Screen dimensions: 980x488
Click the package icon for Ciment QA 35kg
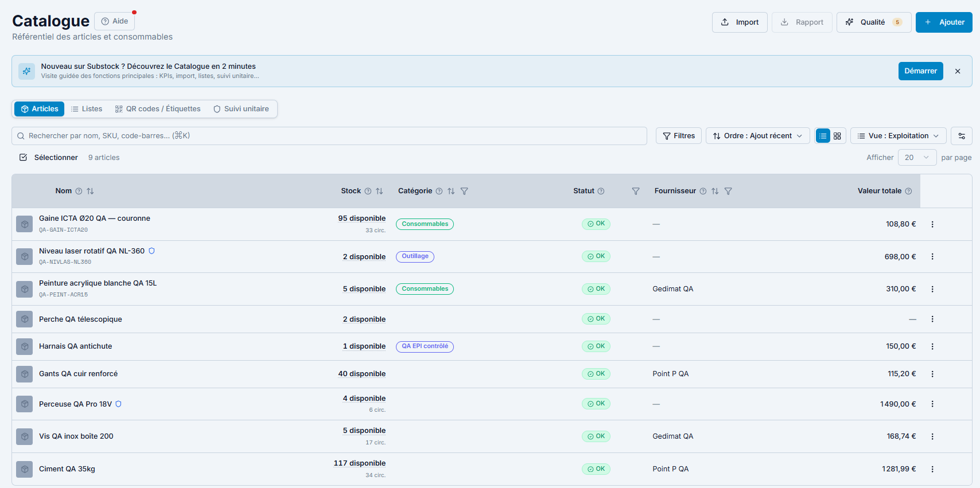click(25, 469)
